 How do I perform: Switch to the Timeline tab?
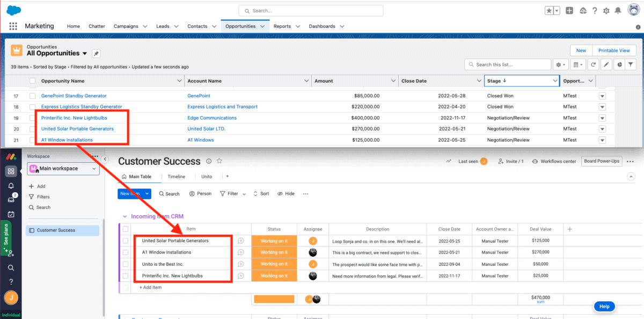[178, 176]
